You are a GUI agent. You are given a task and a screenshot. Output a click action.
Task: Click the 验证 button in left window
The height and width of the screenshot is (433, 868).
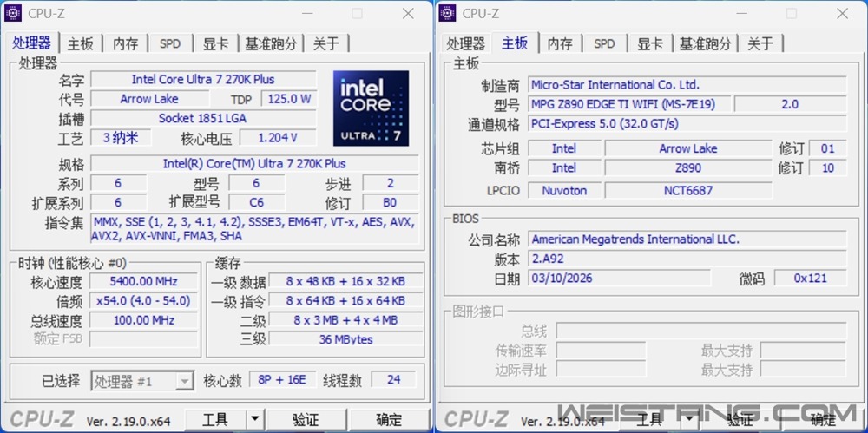[x=306, y=419]
